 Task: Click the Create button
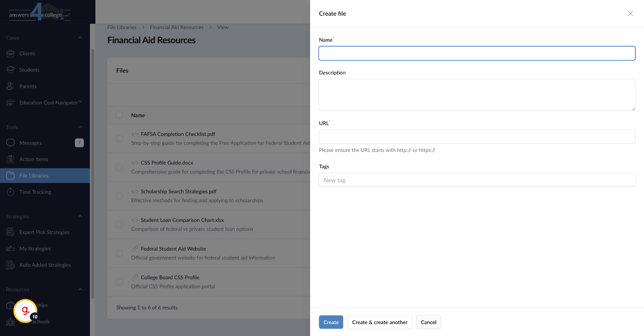point(331,322)
